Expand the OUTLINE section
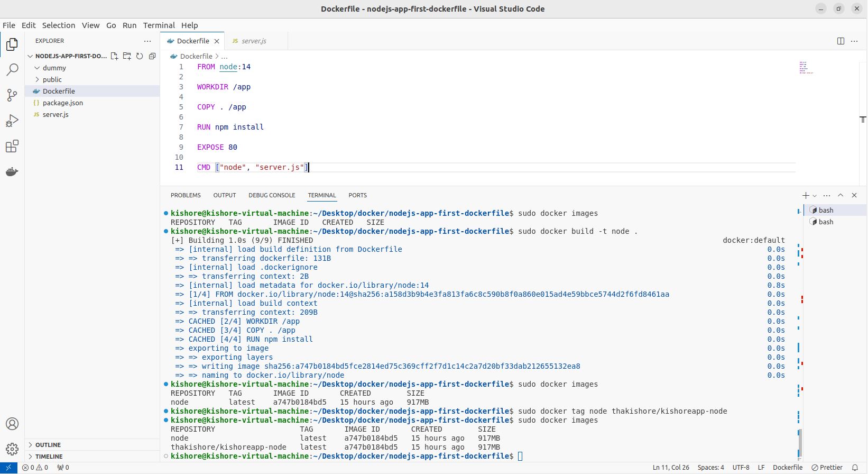 coord(48,445)
